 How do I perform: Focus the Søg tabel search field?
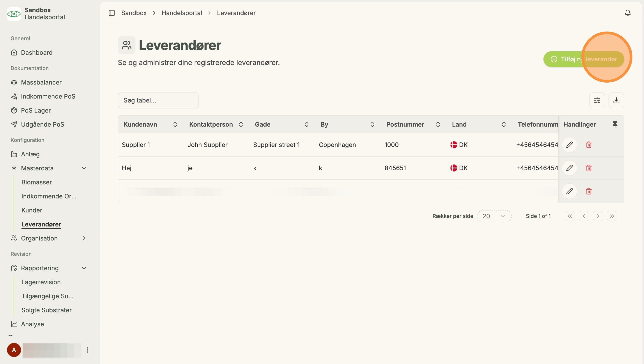coord(158,100)
